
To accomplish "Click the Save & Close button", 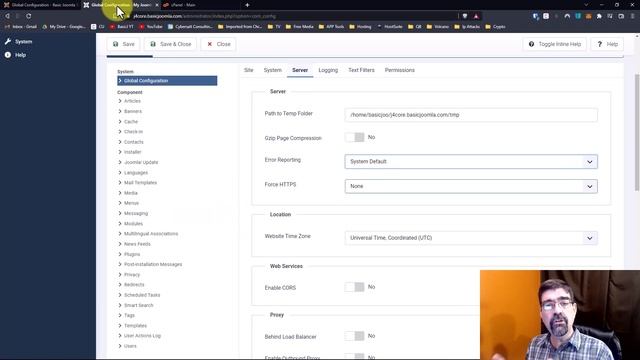I will (171, 44).
